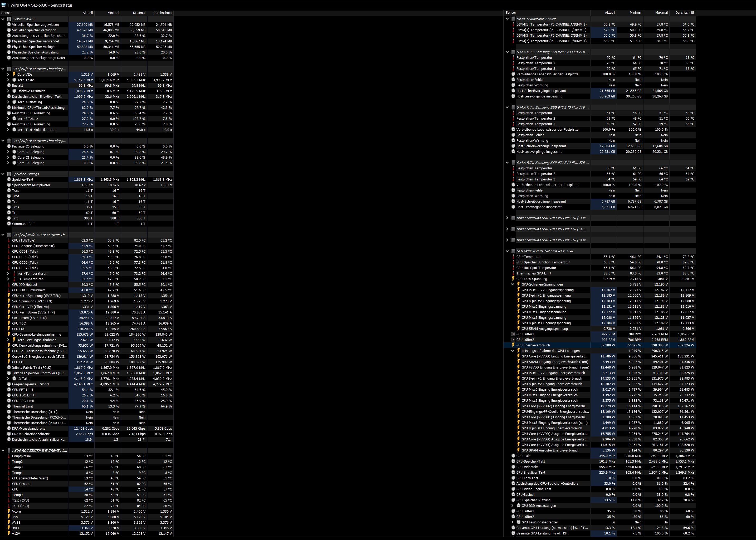Collapse the Speicher-Timings sensor group
756x540 pixels.
click(3, 174)
